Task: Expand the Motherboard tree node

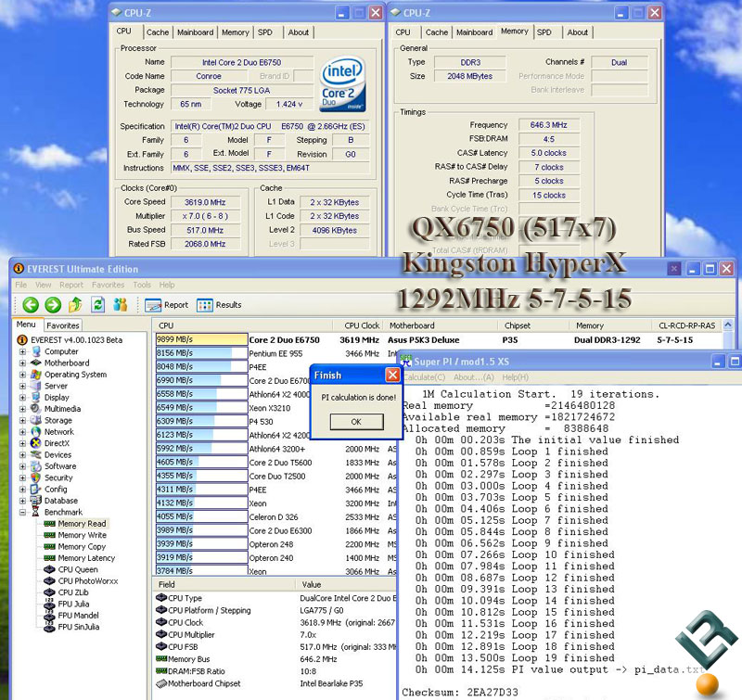Action: [x=22, y=363]
